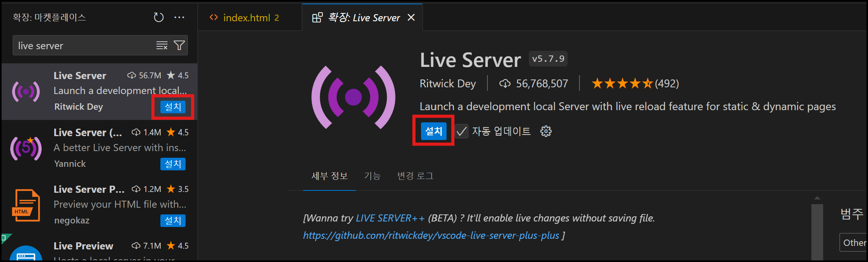The image size is (868, 262).
Task: Open the marketplace more actions menu
Action: 179,17
